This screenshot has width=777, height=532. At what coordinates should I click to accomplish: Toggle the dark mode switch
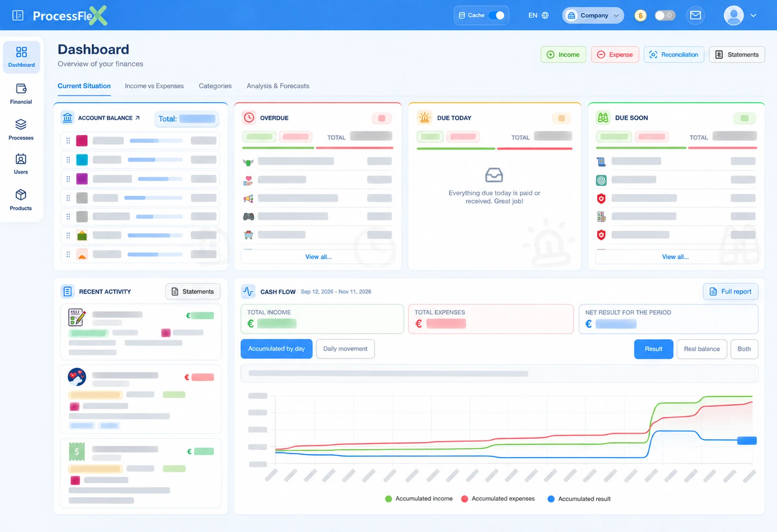[665, 15]
